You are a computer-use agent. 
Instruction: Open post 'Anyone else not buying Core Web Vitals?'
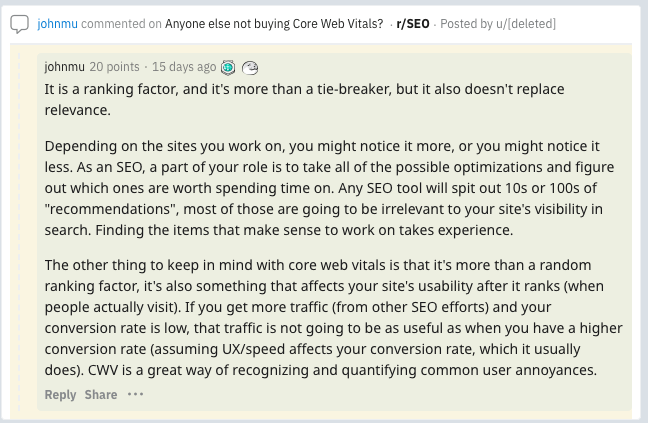pos(274,24)
